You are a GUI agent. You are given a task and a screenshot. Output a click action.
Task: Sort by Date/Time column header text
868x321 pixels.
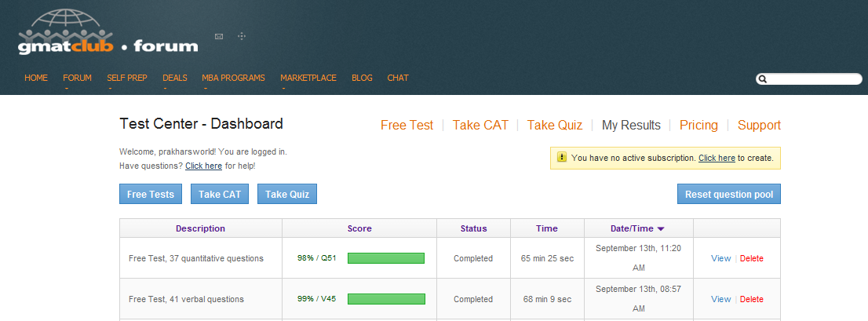click(632, 228)
